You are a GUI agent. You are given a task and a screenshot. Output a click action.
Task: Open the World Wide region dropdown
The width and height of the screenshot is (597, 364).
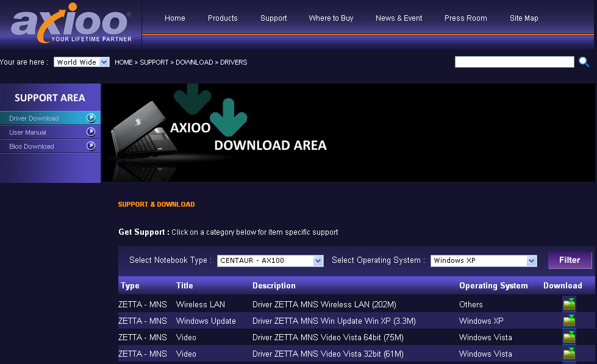coord(82,62)
